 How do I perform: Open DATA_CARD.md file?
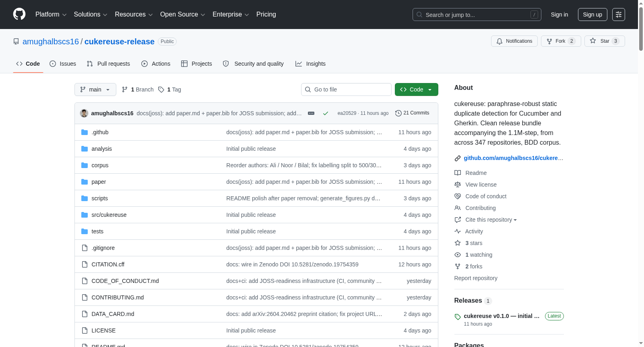click(x=113, y=314)
